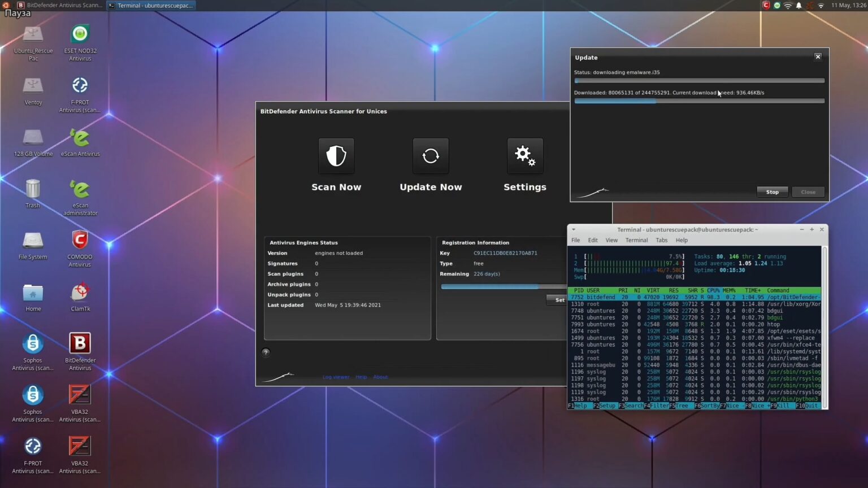The width and height of the screenshot is (868, 488).
Task: Click F6 SortBy in htop footer
Action: click(x=706, y=406)
